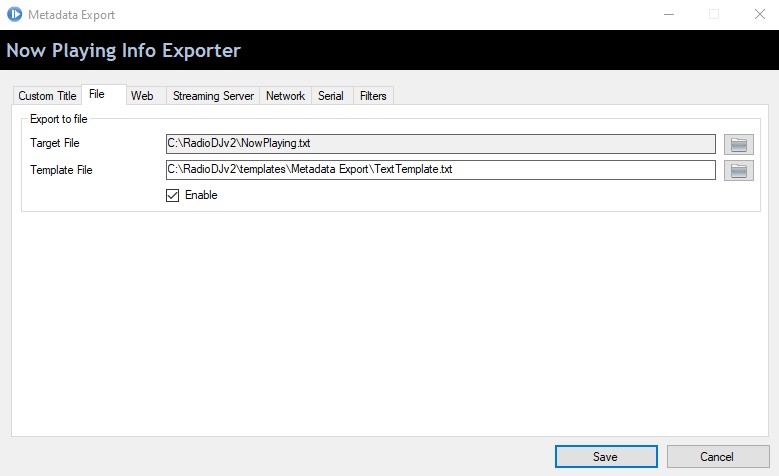Focus the Template File path field
The width and height of the screenshot is (779, 476).
point(441,169)
